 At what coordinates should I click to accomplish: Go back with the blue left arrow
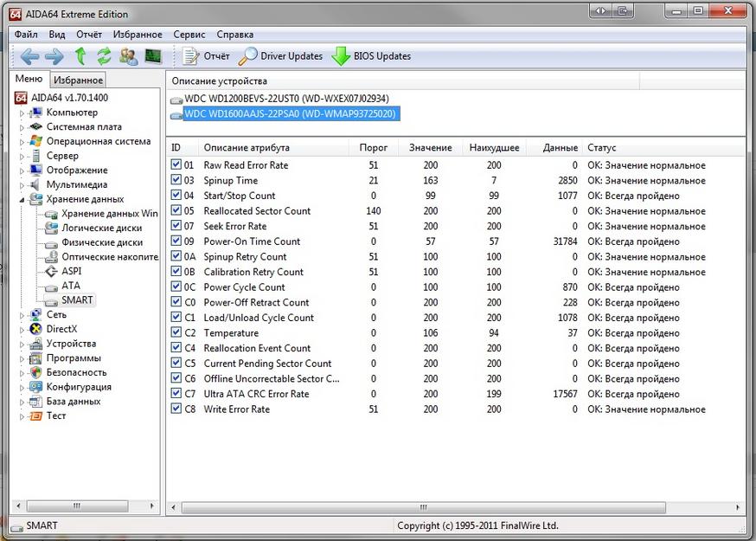[x=29, y=56]
